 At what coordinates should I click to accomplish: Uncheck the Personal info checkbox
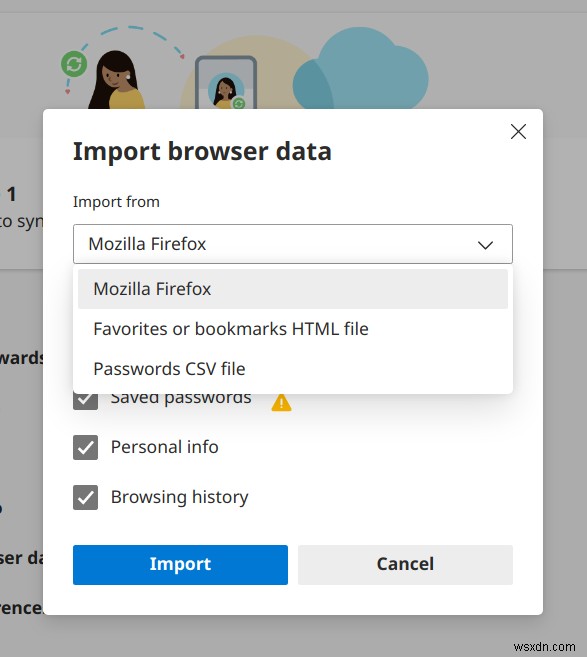(85, 447)
